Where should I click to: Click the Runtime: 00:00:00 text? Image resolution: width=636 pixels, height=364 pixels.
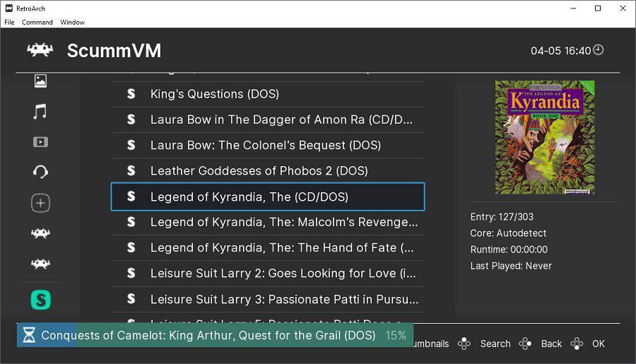(509, 249)
